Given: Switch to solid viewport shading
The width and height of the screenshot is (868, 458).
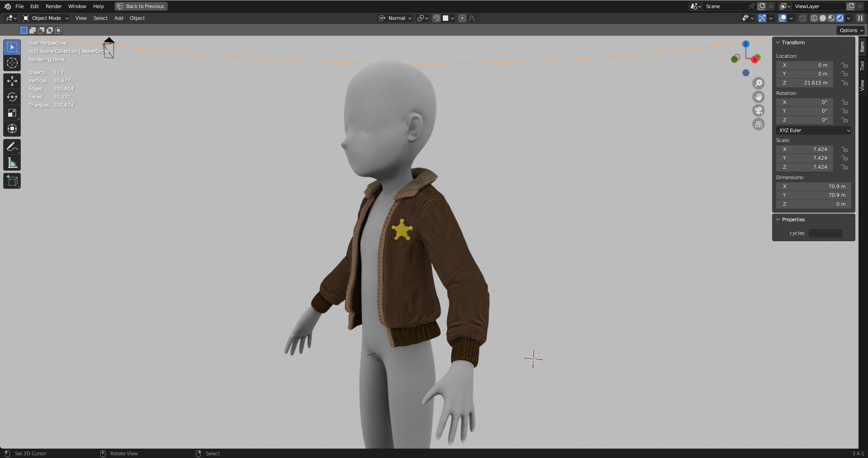Looking at the screenshot, I should (823, 18).
